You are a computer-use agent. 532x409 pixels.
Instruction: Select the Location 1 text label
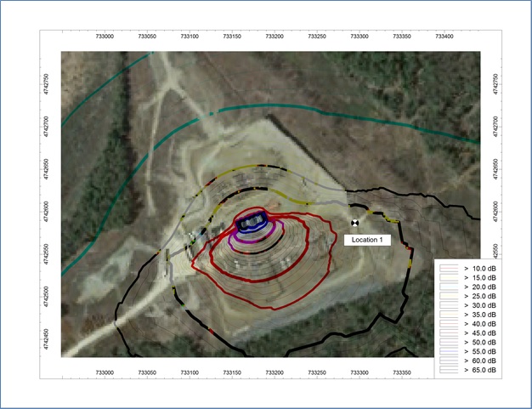click(369, 240)
